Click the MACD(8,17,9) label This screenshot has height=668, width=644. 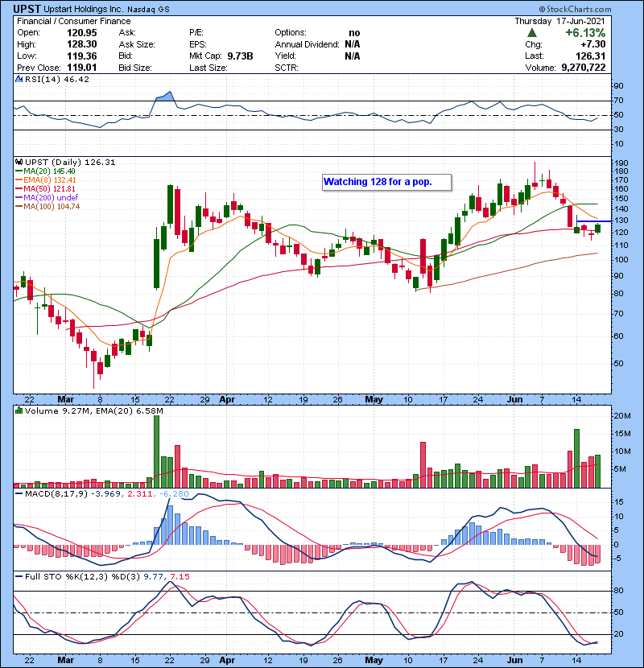[56, 494]
